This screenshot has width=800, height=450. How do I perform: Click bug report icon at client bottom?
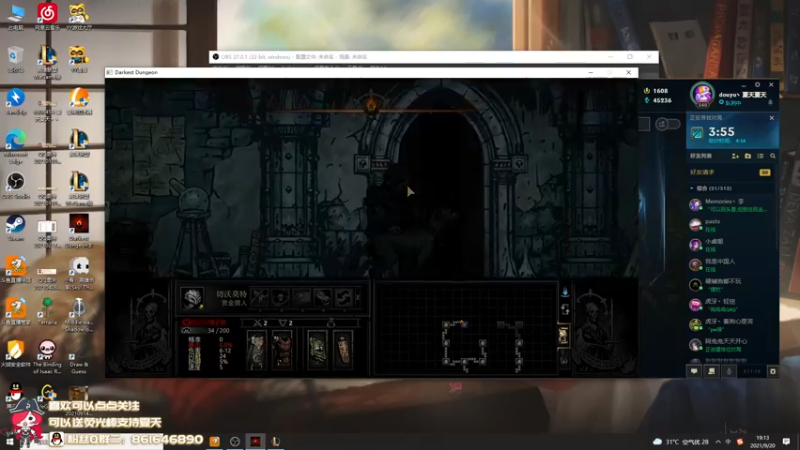(x=772, y=371)
